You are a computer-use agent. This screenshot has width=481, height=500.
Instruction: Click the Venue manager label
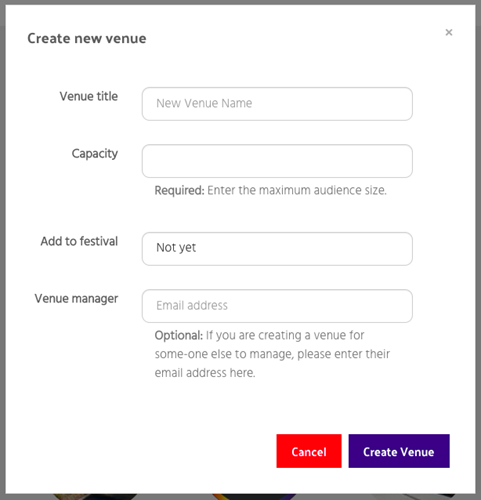pyautogui.click(x=76, y=299)
